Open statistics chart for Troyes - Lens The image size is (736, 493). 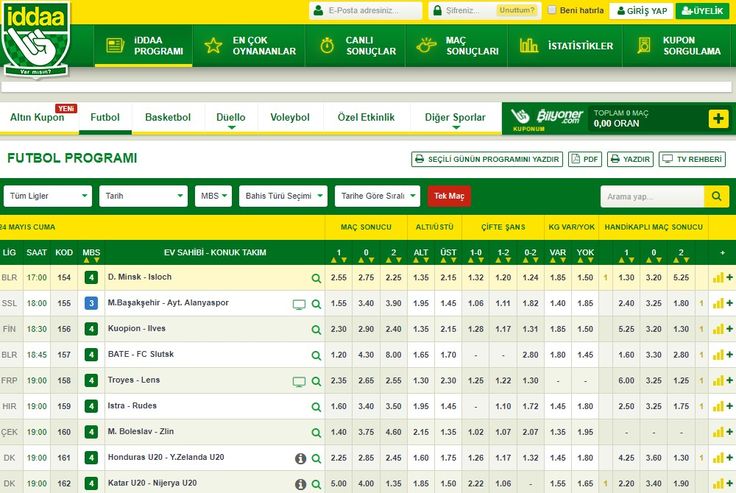click(x=718, y=381)
